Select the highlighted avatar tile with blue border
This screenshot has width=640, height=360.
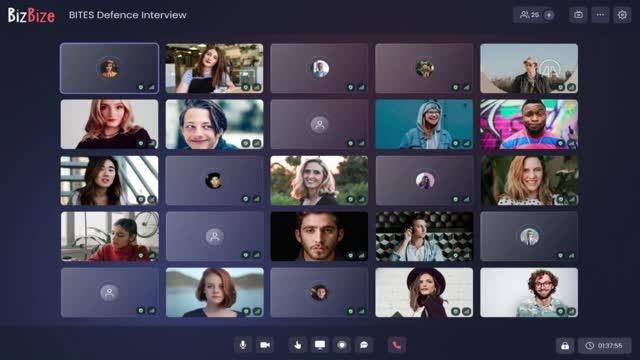tap(109, 68)
